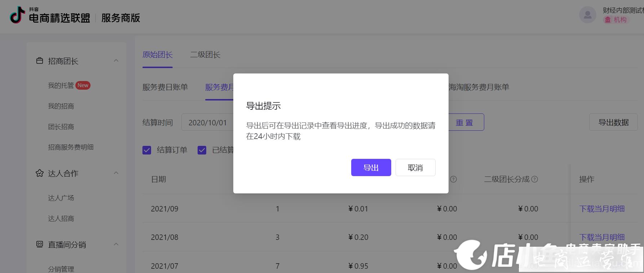This screenshot has height=273, width=644.
Task: Open the user avatar icon
Action: 587,15
